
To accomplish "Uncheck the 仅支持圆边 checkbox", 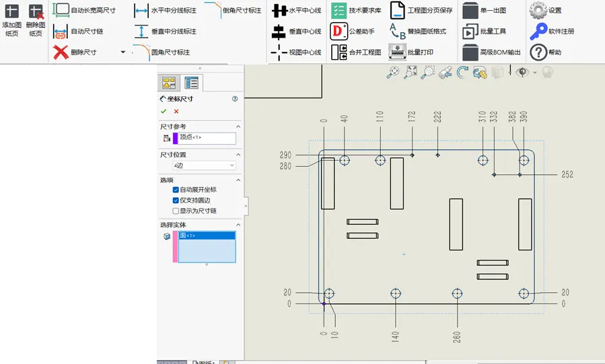I will tap(176, 200).
